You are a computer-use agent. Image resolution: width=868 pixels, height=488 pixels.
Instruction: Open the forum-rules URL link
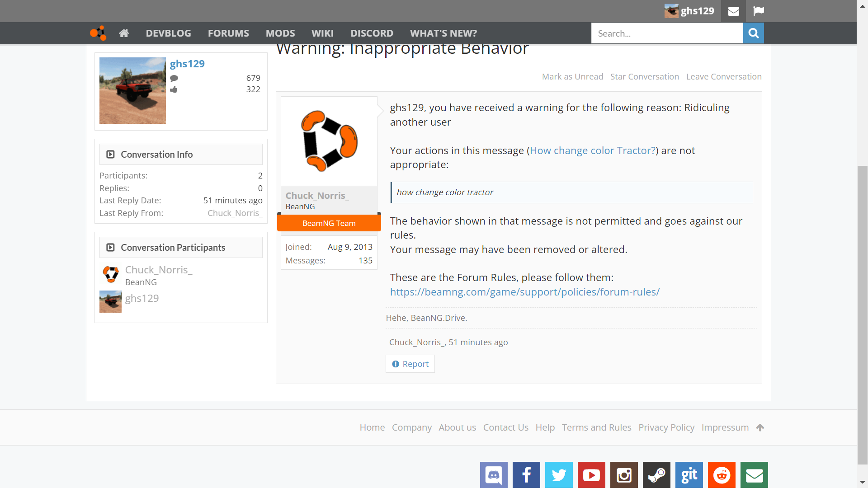[x=524, y=292]
